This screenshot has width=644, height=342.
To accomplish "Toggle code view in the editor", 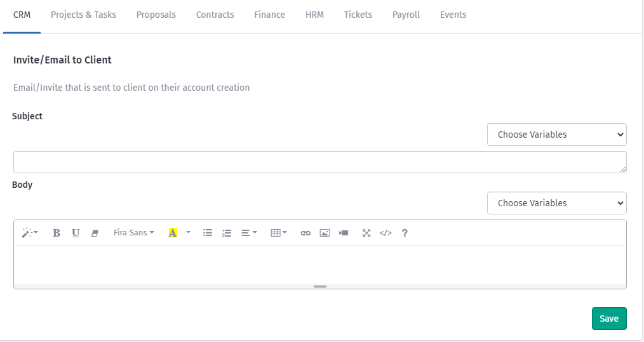I will click(x=386, y=233).
